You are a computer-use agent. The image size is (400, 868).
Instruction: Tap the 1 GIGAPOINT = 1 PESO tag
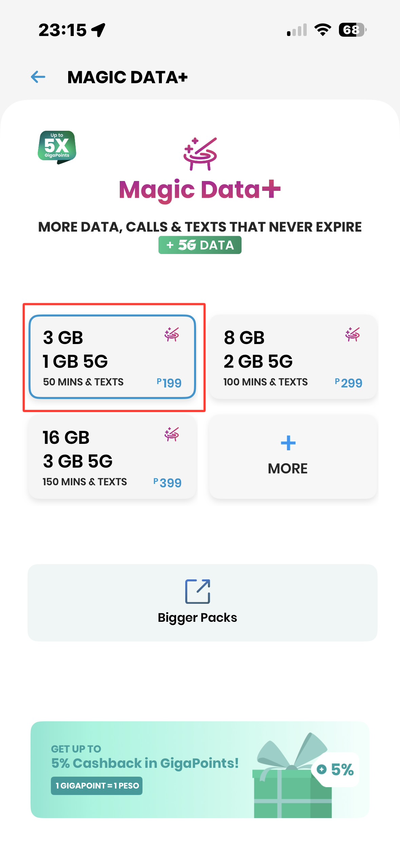97,785
